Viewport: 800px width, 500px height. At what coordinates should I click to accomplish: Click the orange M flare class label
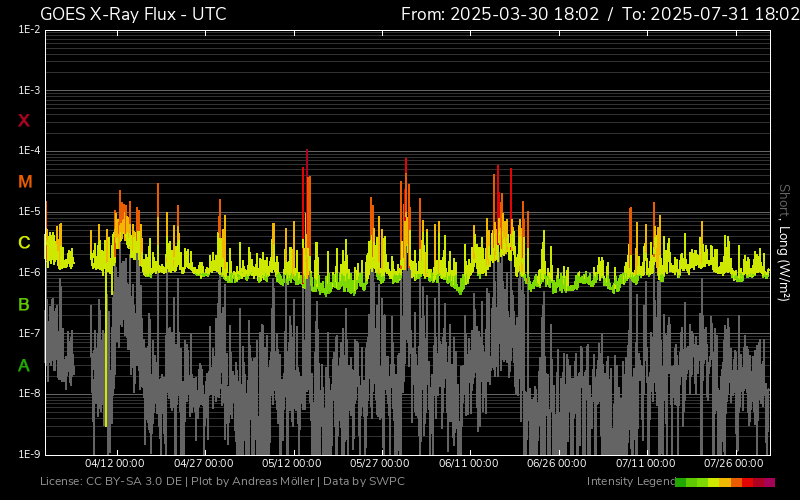[25, 182]
